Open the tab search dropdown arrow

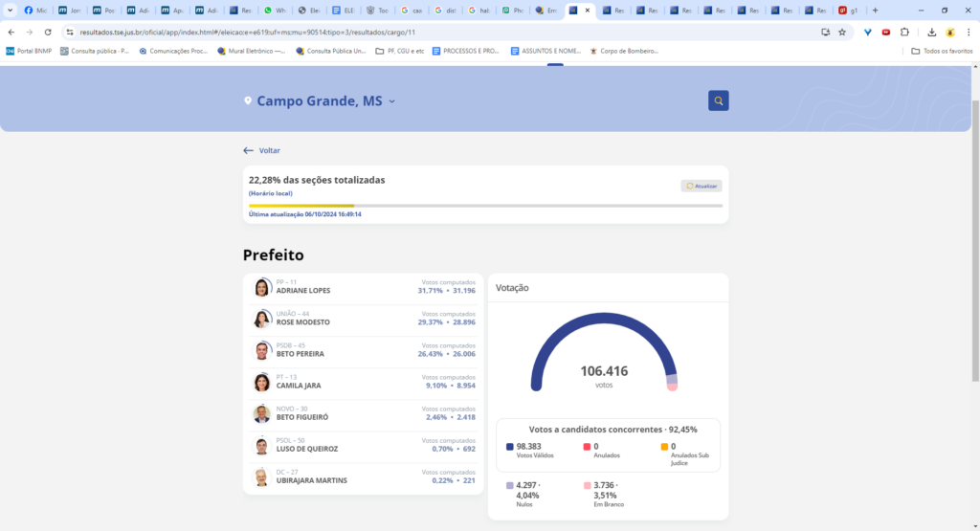click(x=10, y=11)
